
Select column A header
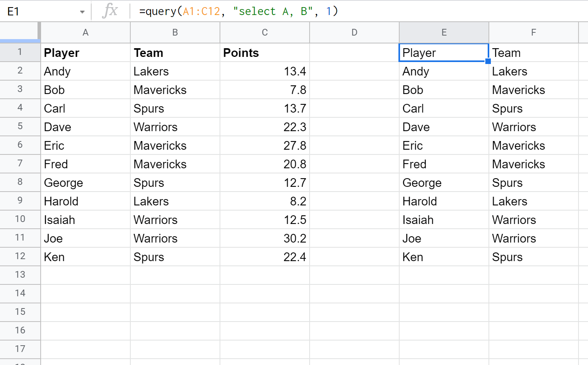tap(85, 32)
